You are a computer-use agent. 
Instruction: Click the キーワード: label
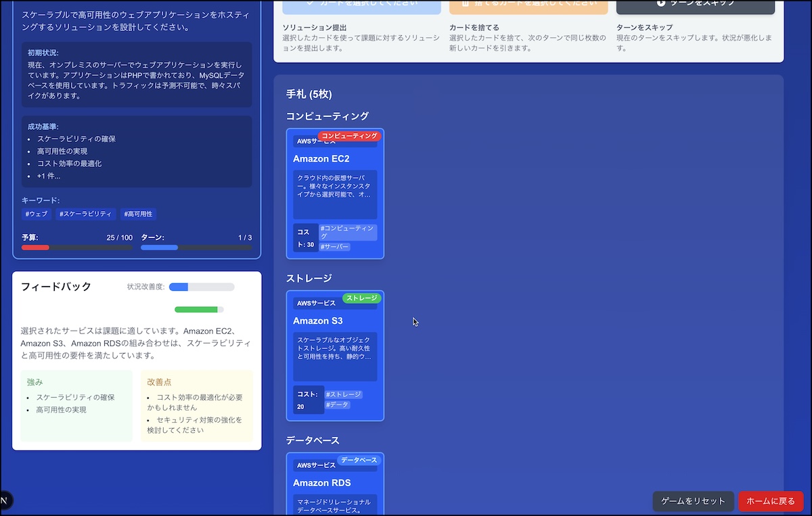[x=41, y=200]
